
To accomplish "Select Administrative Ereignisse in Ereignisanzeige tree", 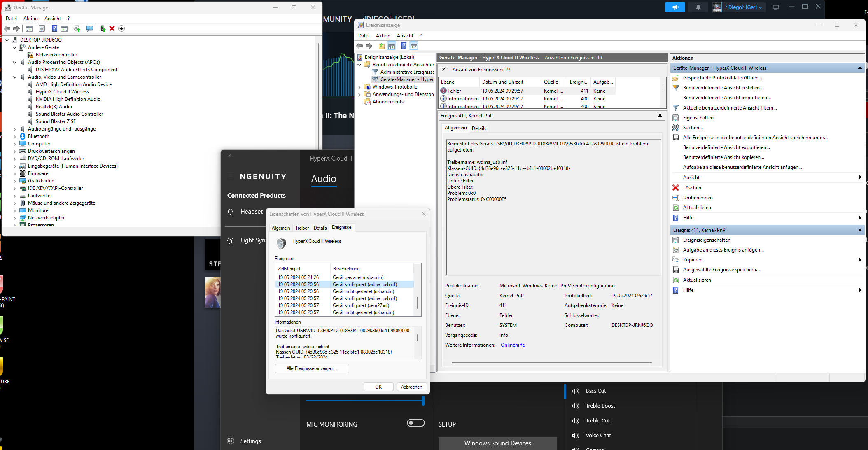I will (407, 72).
